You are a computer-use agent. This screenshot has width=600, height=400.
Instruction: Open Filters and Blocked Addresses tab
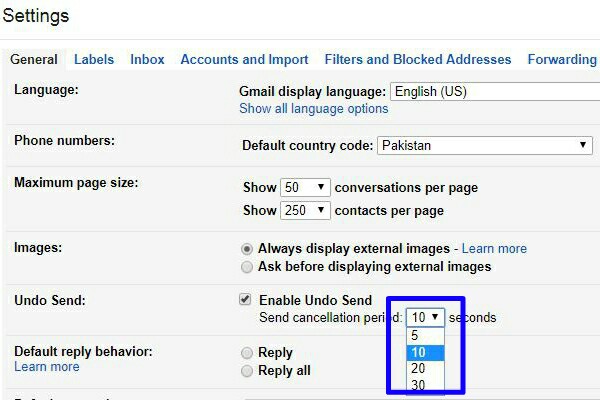417,59
